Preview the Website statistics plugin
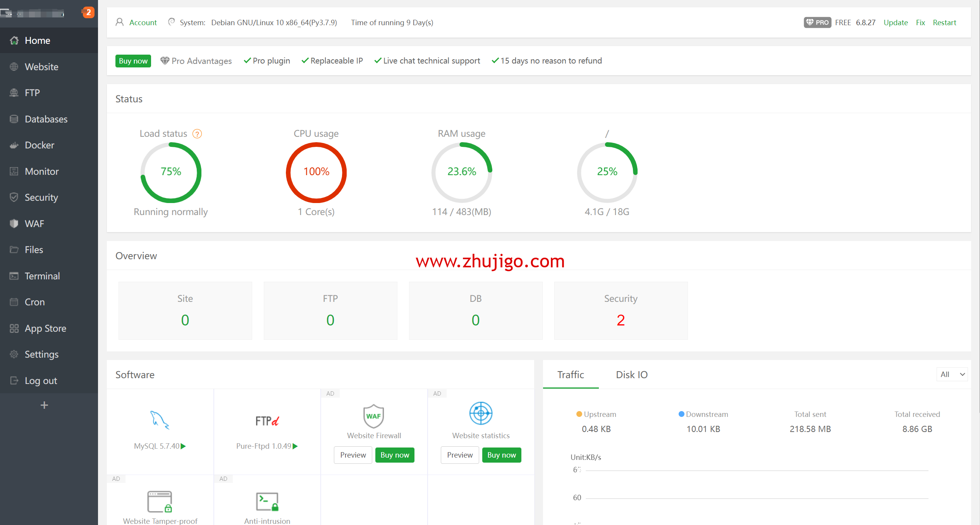Screen dimensions: 980x525 pos(460,455)
